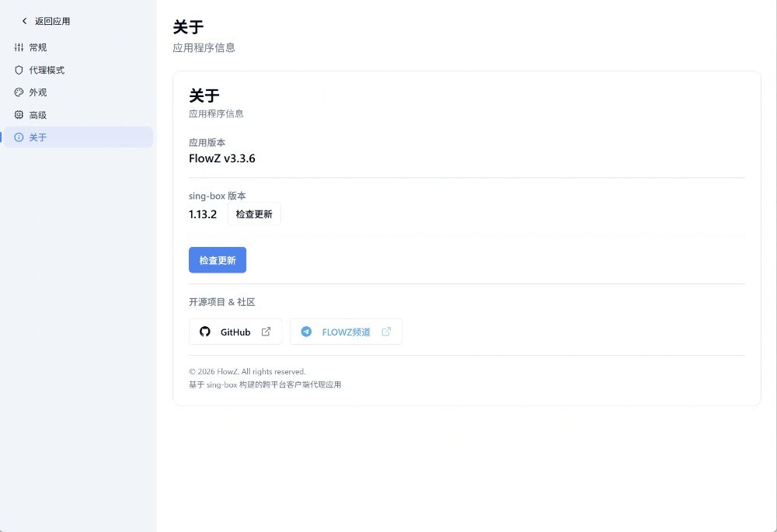The width and height of the screenshot is (777, 532).
Task: Select the 高级 settings item
Action: (78, 115)
